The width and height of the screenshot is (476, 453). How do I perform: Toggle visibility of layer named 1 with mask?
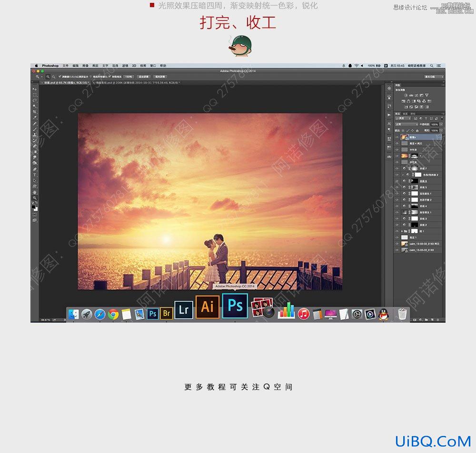click(397, 156)
